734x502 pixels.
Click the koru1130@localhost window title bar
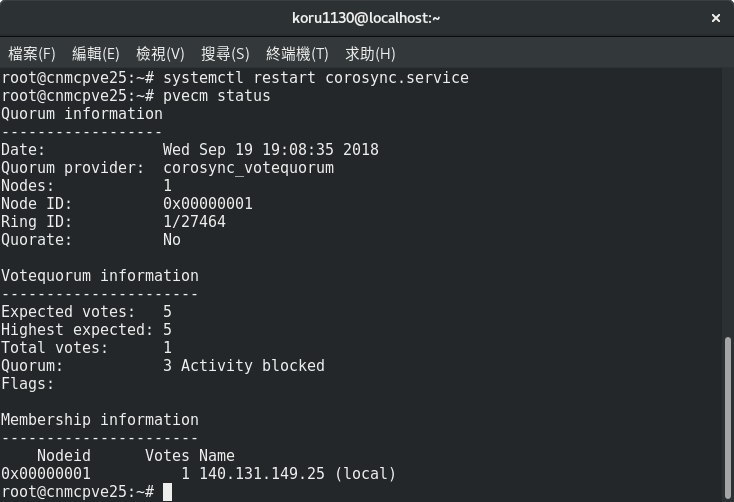[x=366, y=18]
